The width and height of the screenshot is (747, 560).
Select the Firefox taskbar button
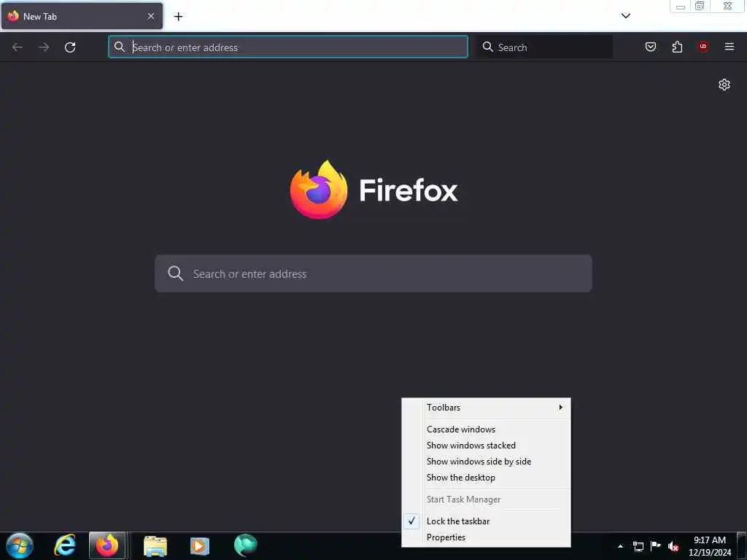click(x=107, y=545)
